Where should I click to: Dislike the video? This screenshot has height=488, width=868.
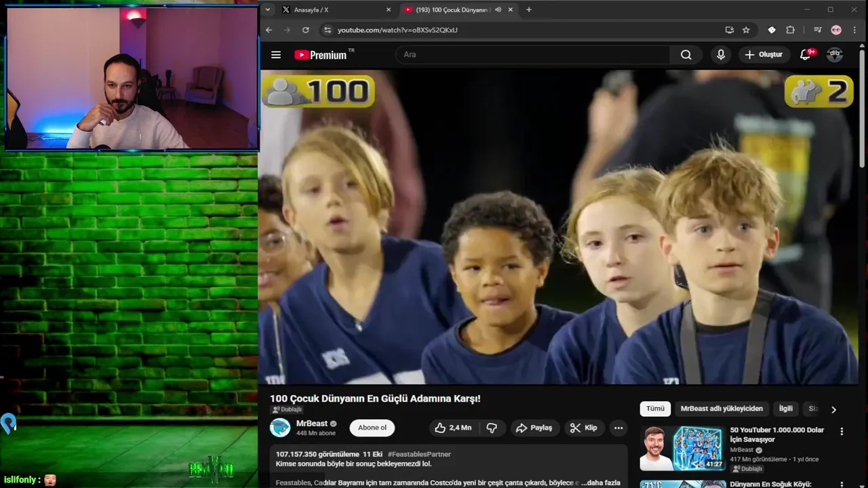(x=492, y=428)
